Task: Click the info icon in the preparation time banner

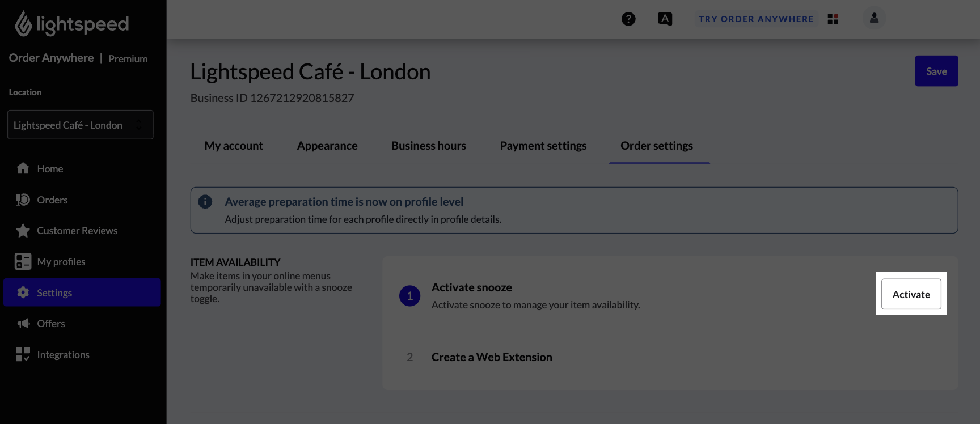Action: click(205, 201)
